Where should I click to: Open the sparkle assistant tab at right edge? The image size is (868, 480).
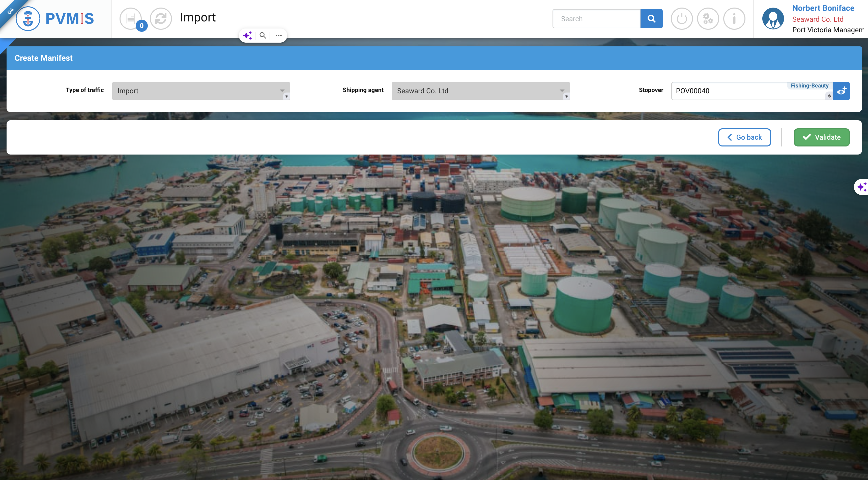[861, 187]
